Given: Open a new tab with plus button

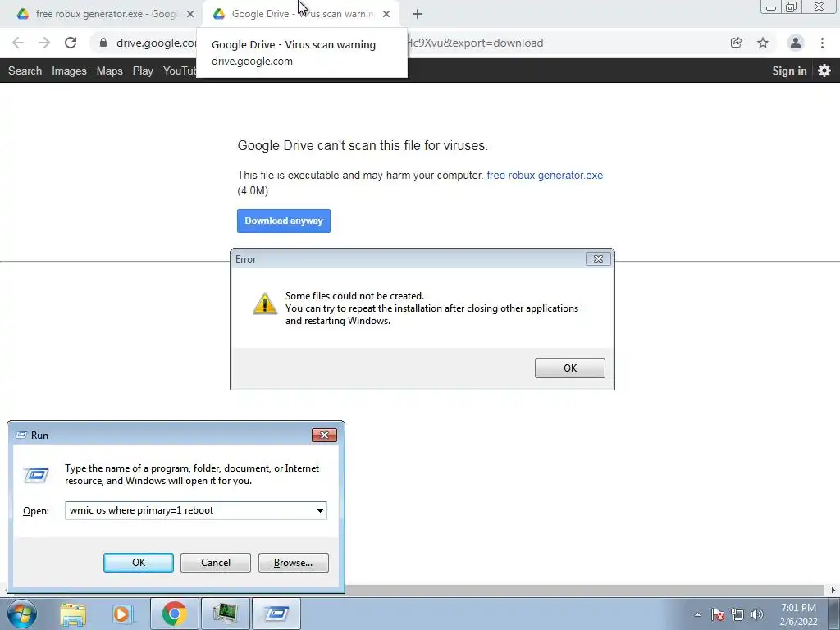Looking at the screenshot, I should tap(418, 14).
